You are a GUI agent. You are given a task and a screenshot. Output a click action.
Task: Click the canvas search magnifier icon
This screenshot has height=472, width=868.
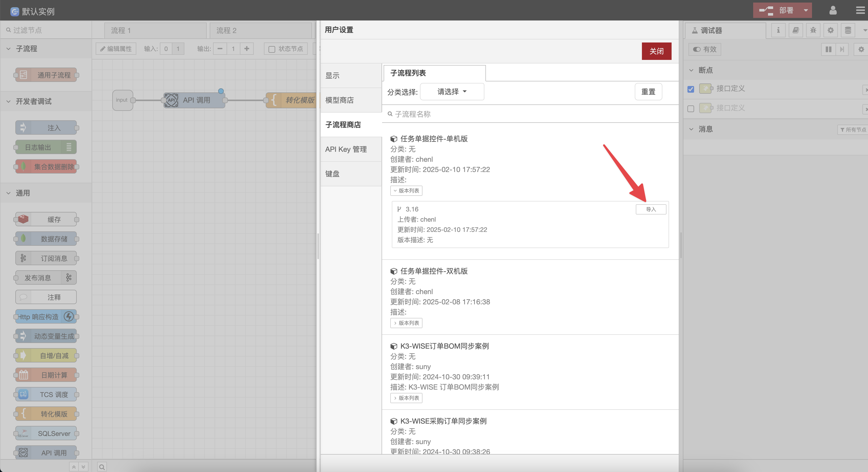[102, 467]
